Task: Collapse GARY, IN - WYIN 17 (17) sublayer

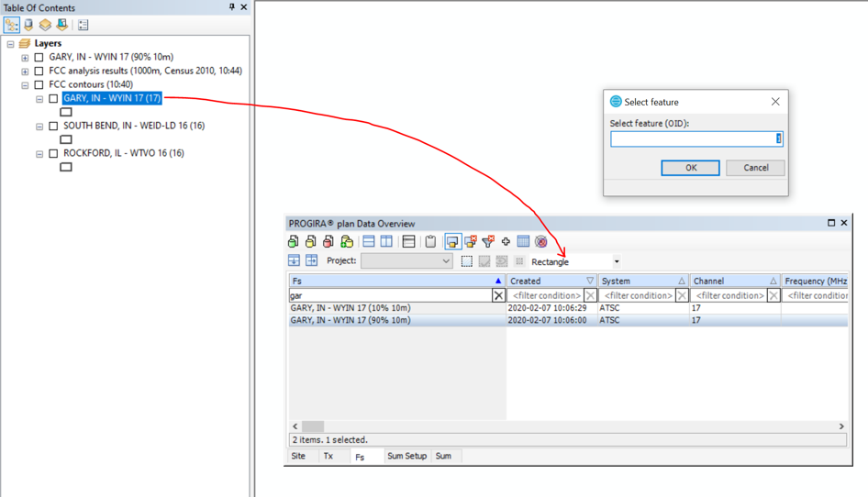Action: click(39, 99)
